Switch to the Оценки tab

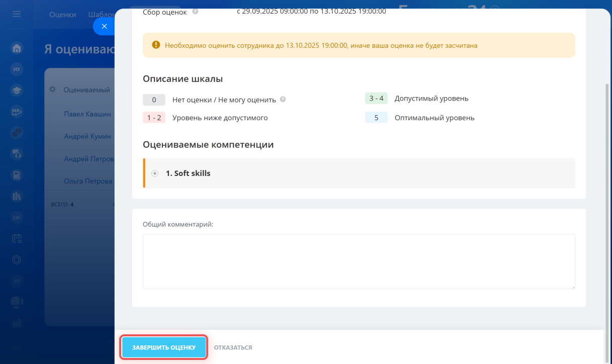click(x=62, y=15)
